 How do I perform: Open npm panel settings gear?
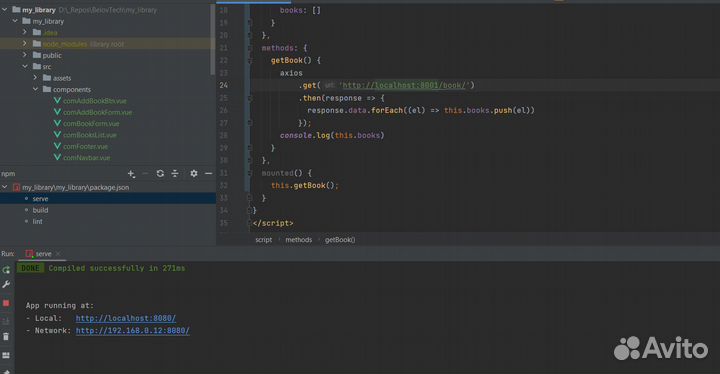pyautogui.click(x=194, y=174)
